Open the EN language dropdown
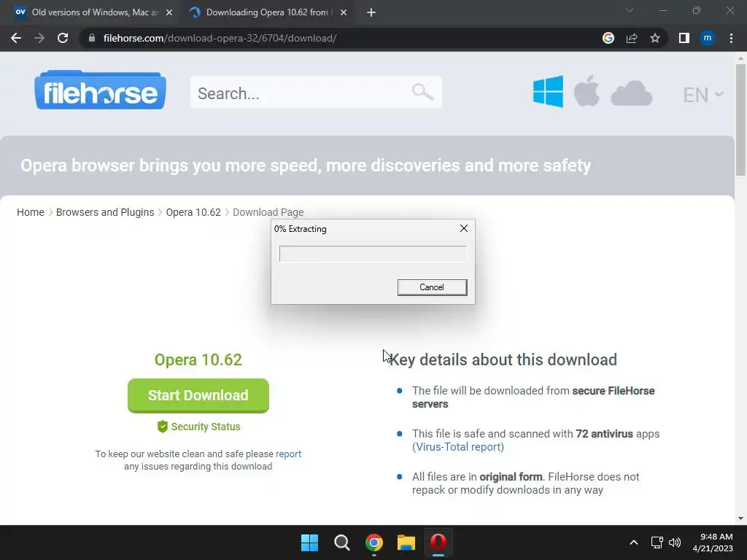Image resolution: width=747 pixels, height=560 pixels. [x=703, y=94]
